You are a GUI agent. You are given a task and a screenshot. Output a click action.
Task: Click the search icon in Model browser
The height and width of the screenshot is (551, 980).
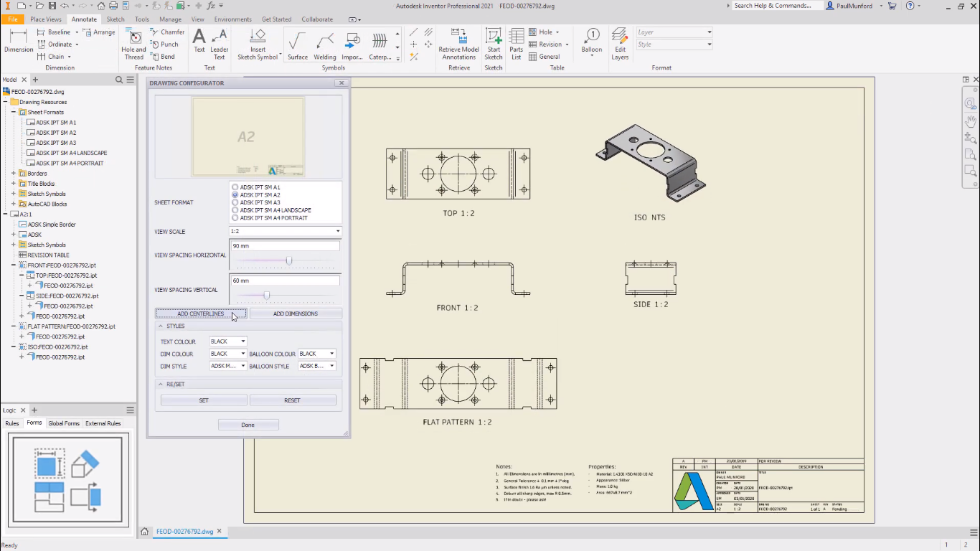120,80
